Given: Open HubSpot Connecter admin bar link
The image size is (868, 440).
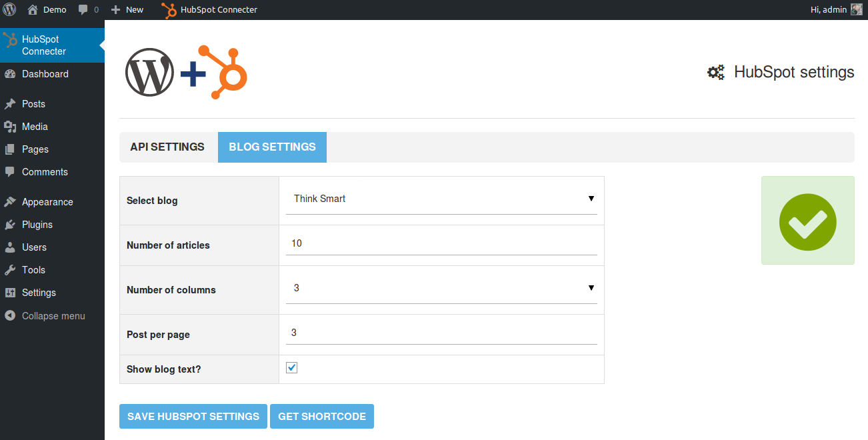Looking at the screenshot, I should click(219, 10).
